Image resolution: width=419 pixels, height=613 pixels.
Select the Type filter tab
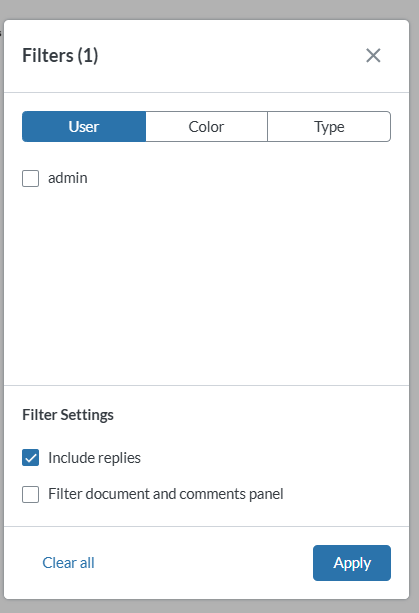click(329, 127)
